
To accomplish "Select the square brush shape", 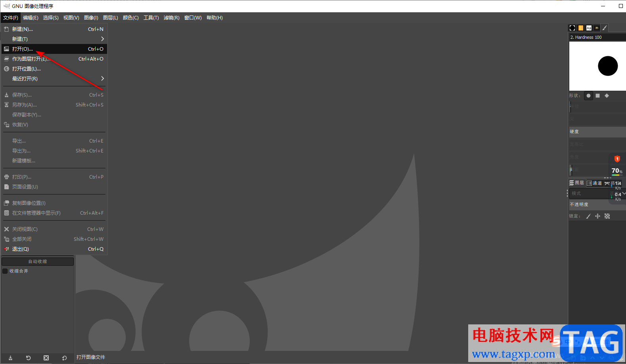I will click(598, 95).
